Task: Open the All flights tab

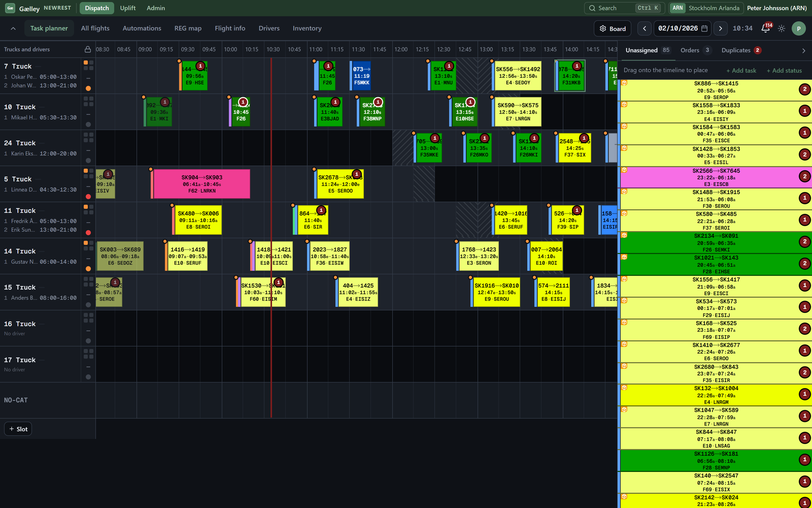Action: coord(95,28)
